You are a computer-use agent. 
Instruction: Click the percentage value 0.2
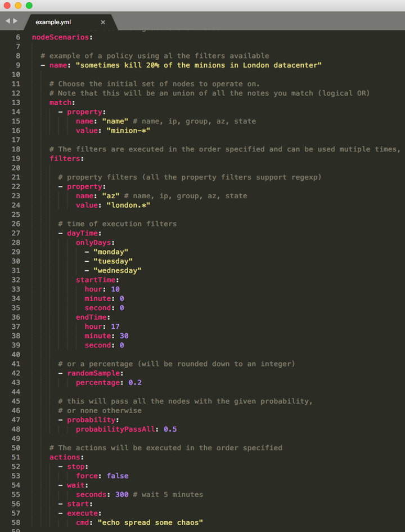tap(135, 382)
